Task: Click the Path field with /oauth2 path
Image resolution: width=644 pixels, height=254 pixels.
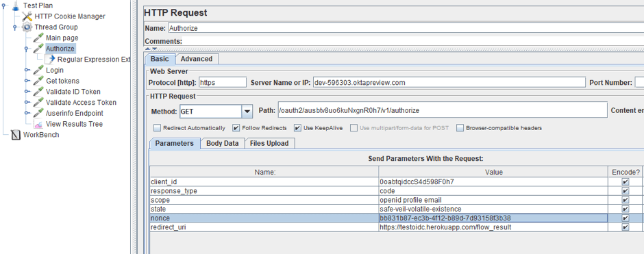Action: coord(443,110)
